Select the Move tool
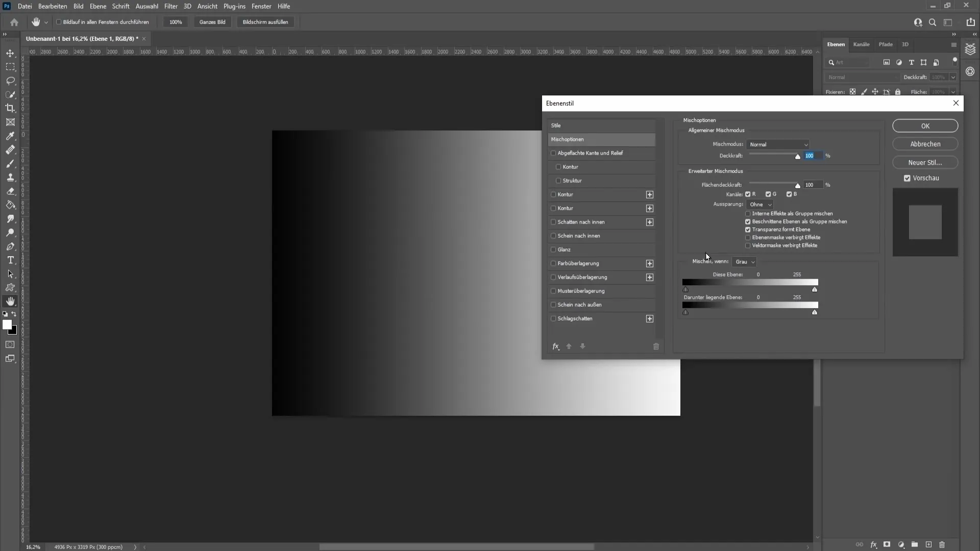The height and width of the screenshot is (551, 980). point(10,53)
